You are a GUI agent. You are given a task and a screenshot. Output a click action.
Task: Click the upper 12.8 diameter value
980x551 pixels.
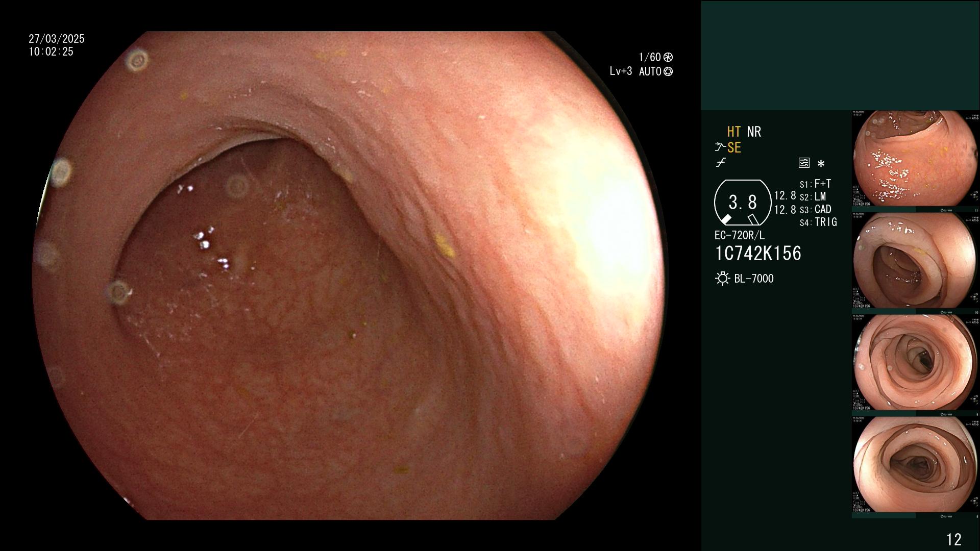click(785, 195)
